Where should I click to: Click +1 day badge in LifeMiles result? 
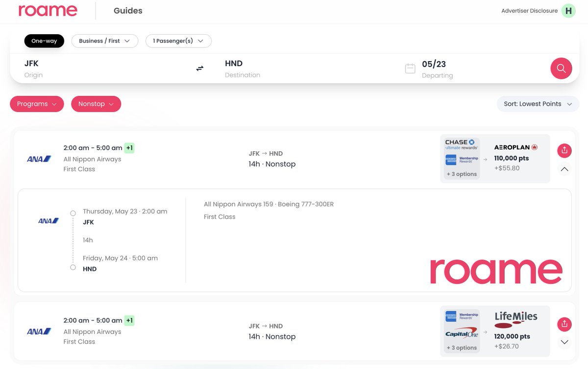tap(129, 321)
